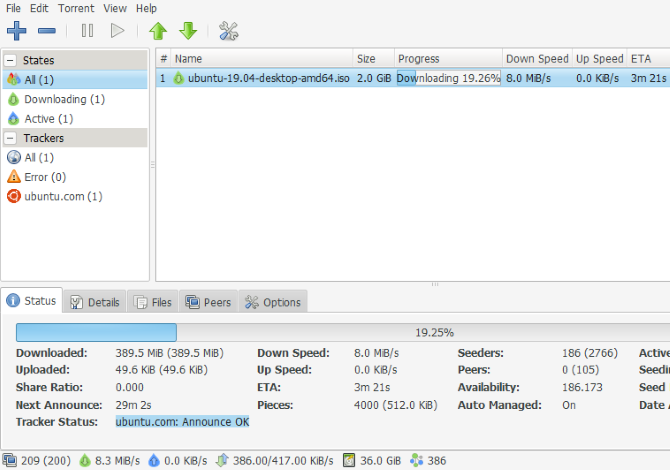This screenshot has height=470, width=670.
Task: Pause the selected torrent
Action: 87,31
